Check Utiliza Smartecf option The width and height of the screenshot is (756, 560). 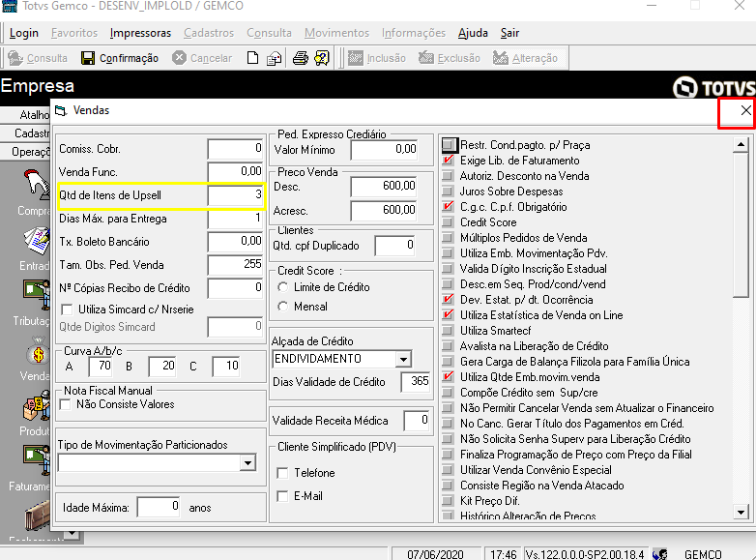449,330
